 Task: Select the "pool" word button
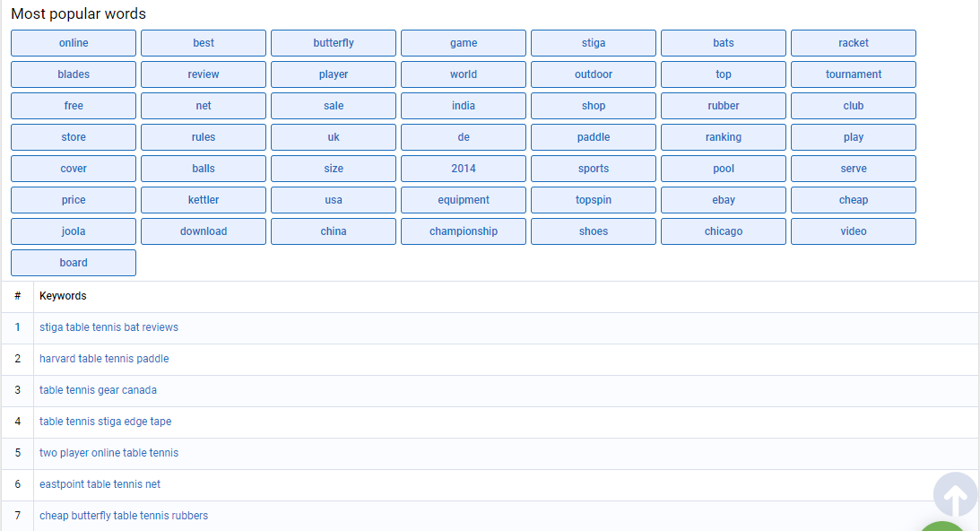724,169
